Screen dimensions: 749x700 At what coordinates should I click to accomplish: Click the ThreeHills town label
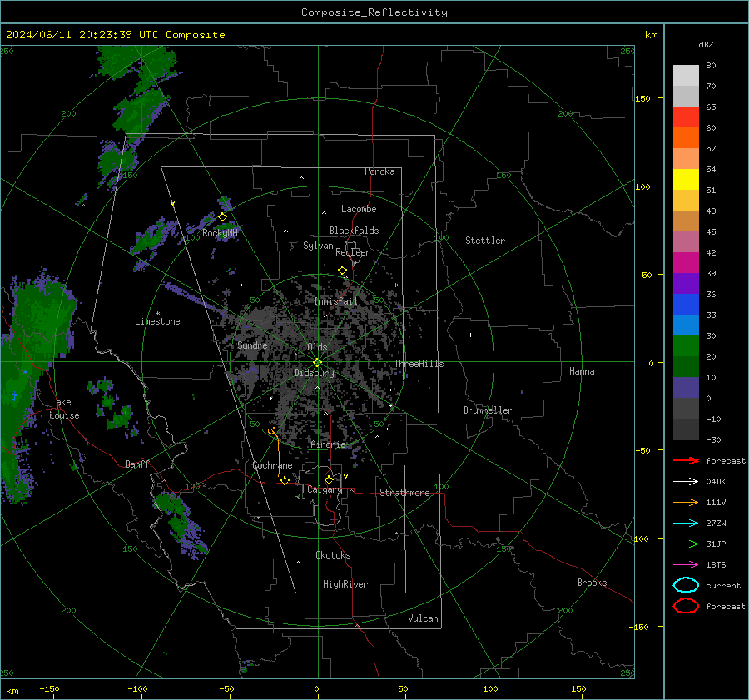click(419, 364)
